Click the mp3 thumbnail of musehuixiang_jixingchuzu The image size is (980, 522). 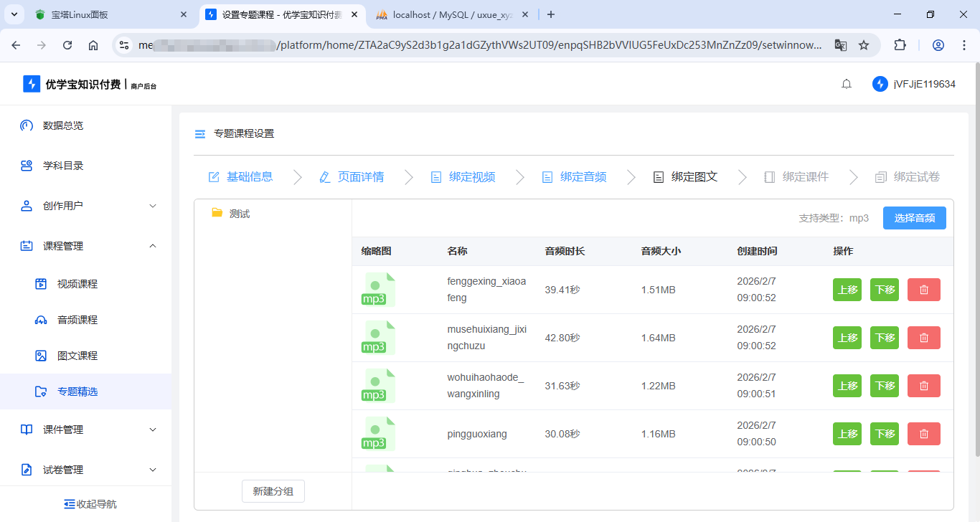378,338
